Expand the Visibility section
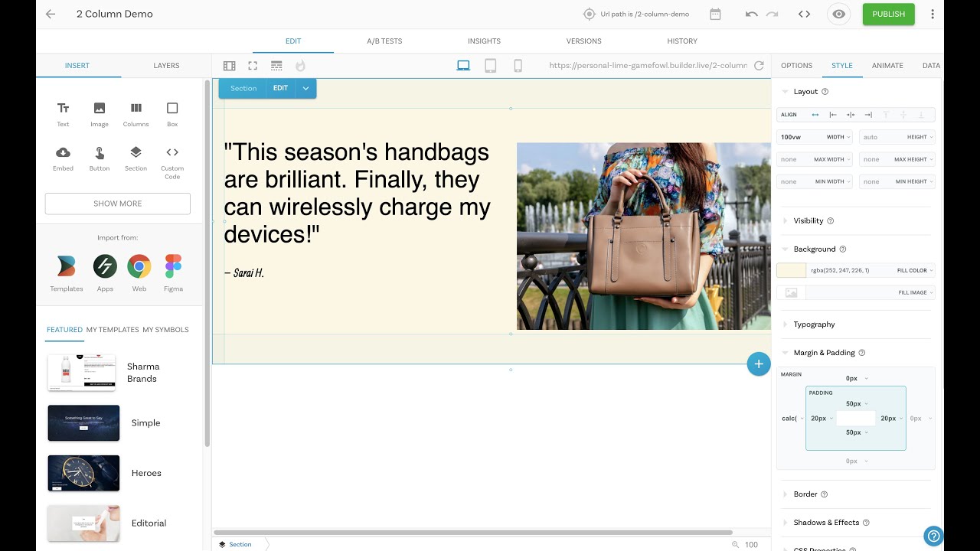 (785, 221)
